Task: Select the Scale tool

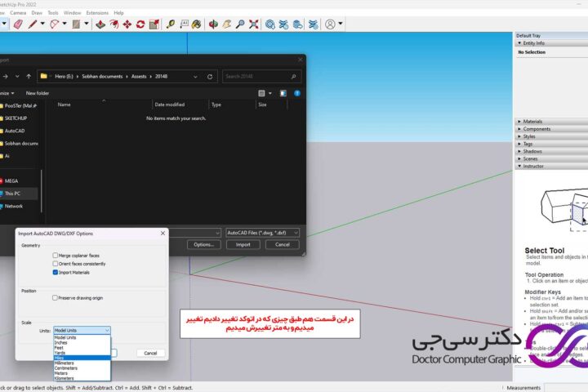Action: pos(154,24)
